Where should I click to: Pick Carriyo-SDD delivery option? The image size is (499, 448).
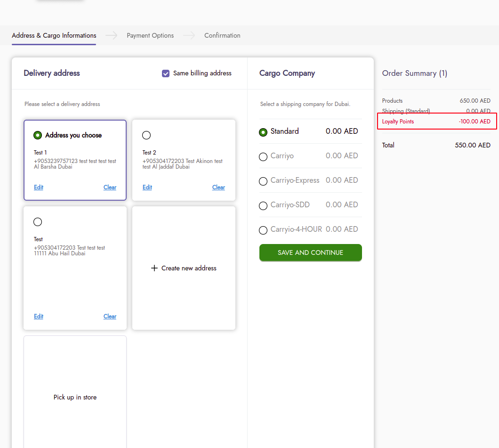pos(263,206)
